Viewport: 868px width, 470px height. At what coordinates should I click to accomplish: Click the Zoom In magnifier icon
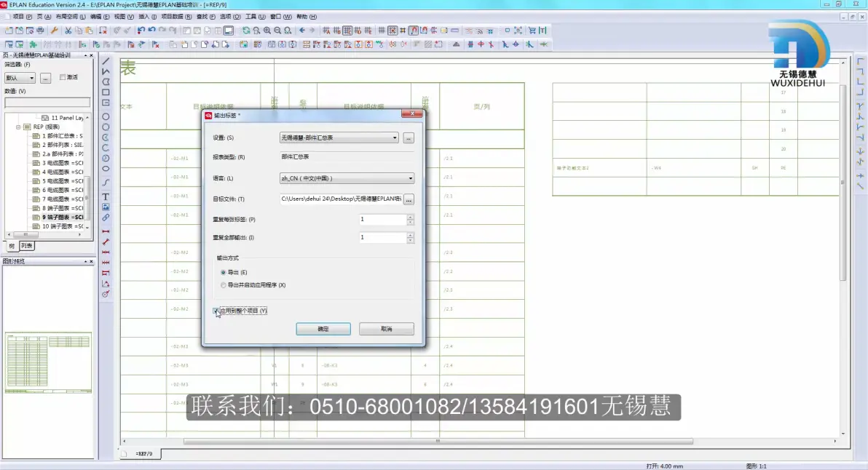click(267, 31)
